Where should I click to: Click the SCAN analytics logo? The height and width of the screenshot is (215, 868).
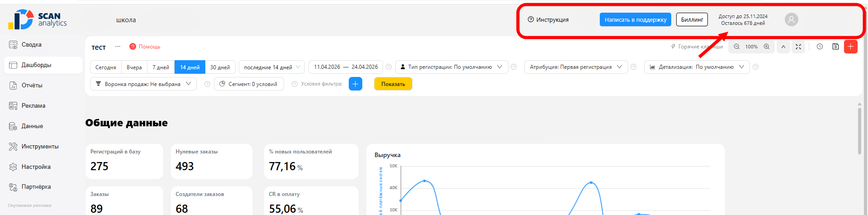[x=38, y=19]
